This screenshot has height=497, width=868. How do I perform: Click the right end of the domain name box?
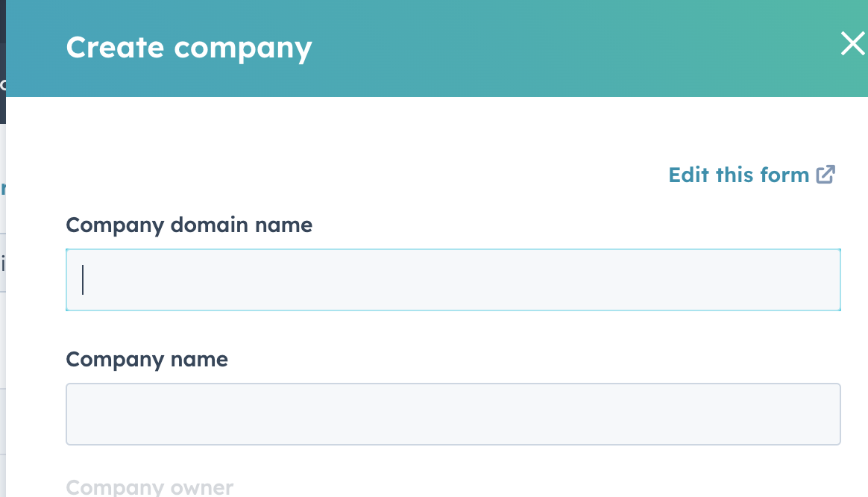coord(820,280)
